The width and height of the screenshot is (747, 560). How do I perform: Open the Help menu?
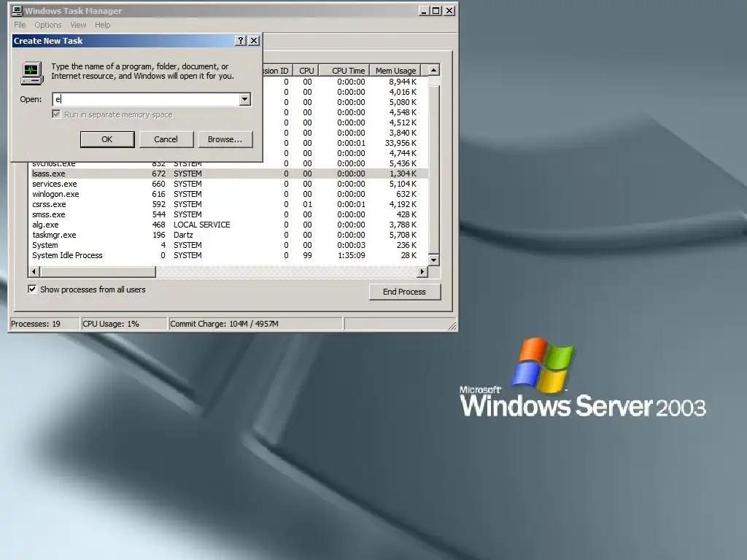click(x=102, y=25)
